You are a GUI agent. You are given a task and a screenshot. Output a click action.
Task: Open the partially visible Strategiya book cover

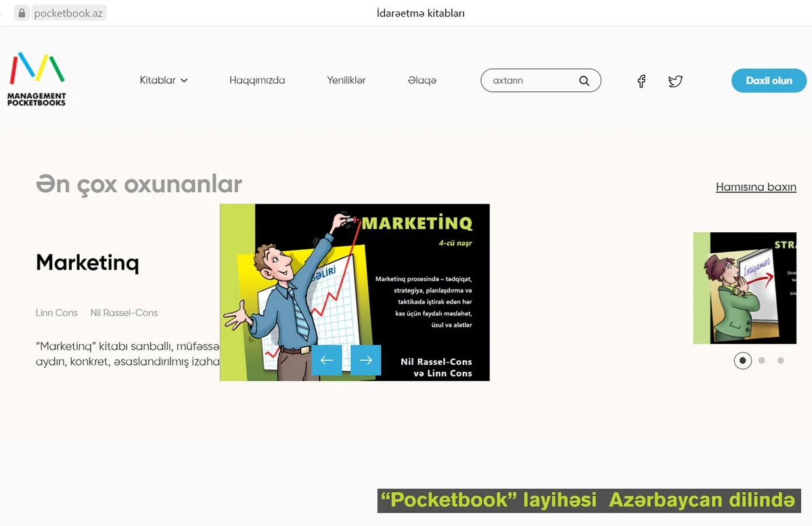[x=744, y=288]
